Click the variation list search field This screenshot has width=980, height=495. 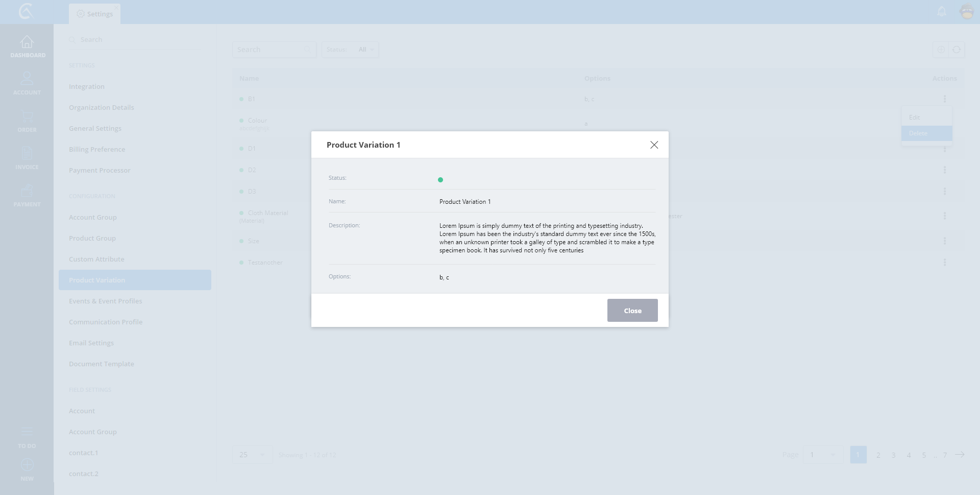[271, 50]
